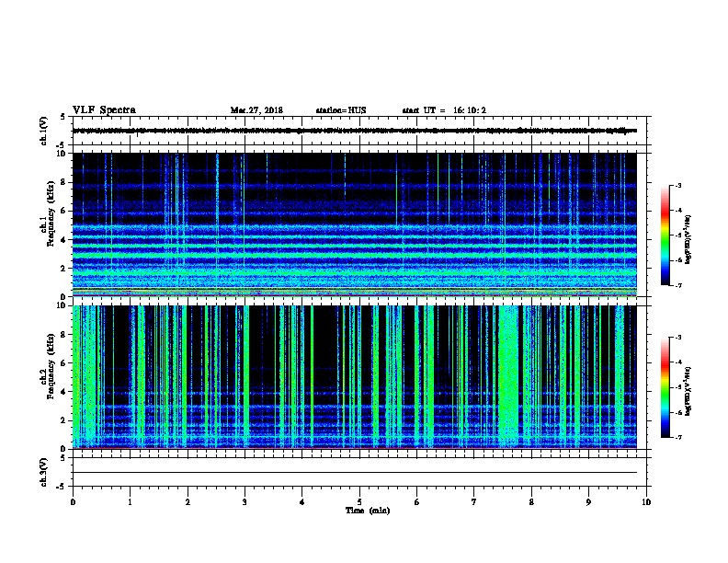This screenshot has width=728, height=563.
Task: Click the ch.1 voltage waveform trace
Action: coord(354,131)
